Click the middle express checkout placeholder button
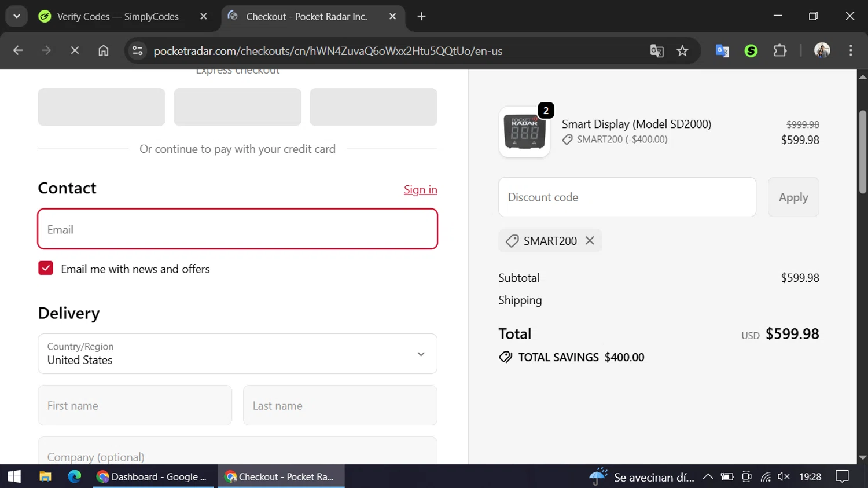The height and width of the screenshot is (488, 868). (237, 107)
